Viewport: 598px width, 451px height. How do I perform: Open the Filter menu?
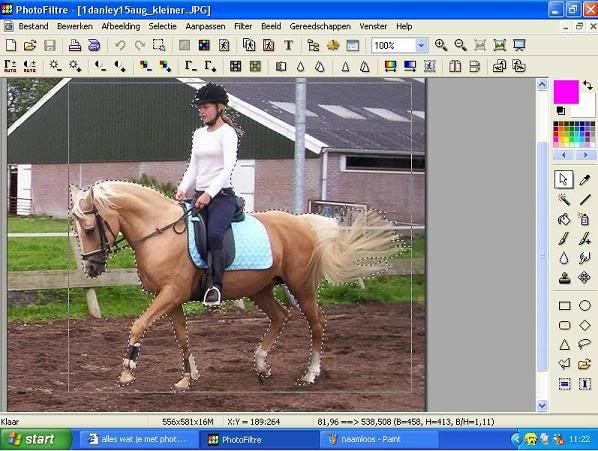243,26
